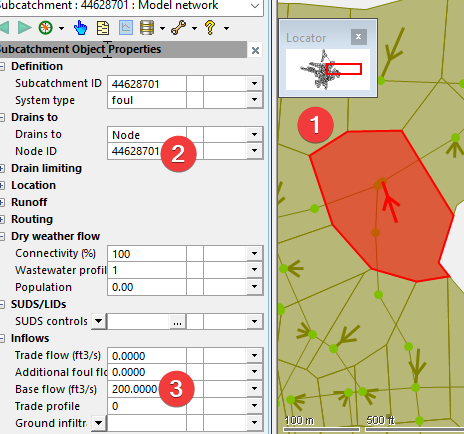Edit the Trade profile field
This screenshot has height=434, width=464.
pyautogui.click(x=147, y=406)
